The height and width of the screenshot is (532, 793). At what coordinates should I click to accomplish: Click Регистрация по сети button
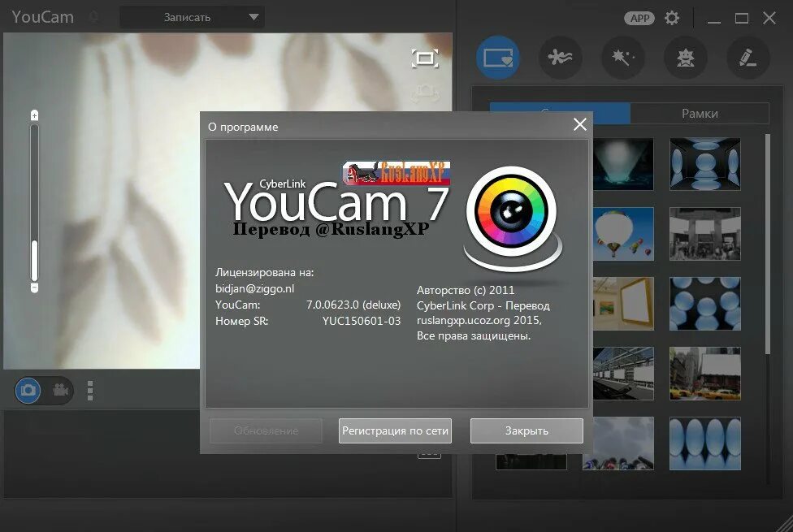click(395, 430)
